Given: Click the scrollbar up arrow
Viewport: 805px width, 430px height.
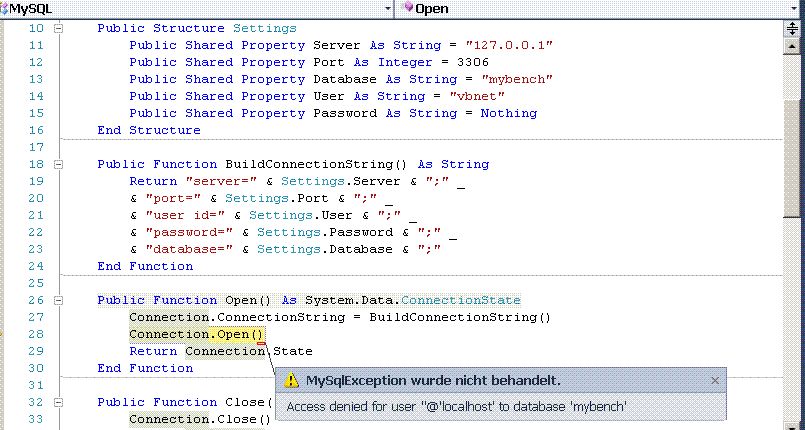Looking at the screenshot, I should 792,46.
